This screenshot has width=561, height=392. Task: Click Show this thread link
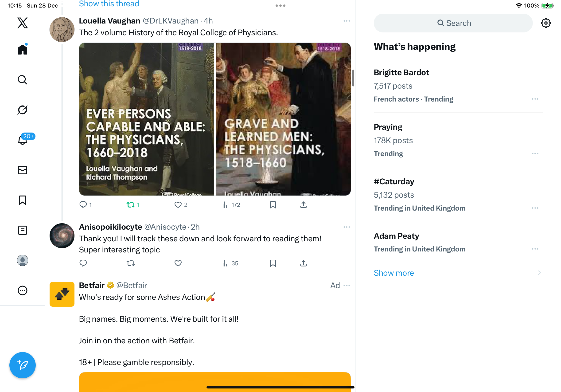[x=109, y=4]
